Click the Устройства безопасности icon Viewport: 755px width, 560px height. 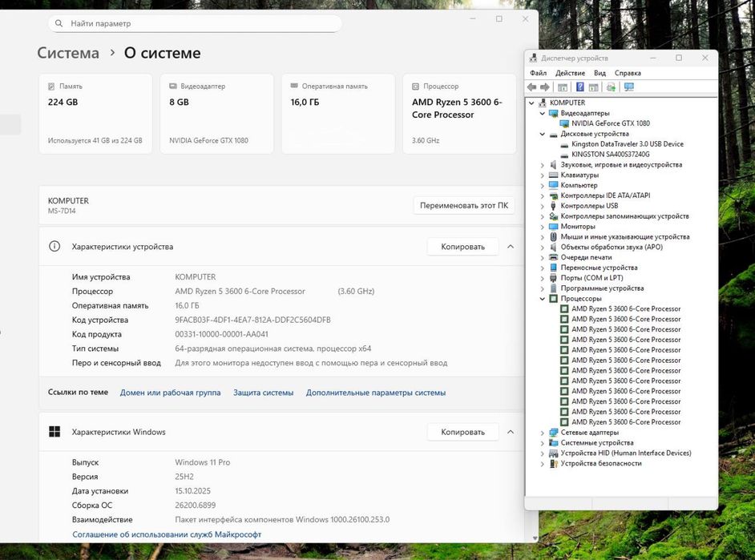[x=553, y=463]
